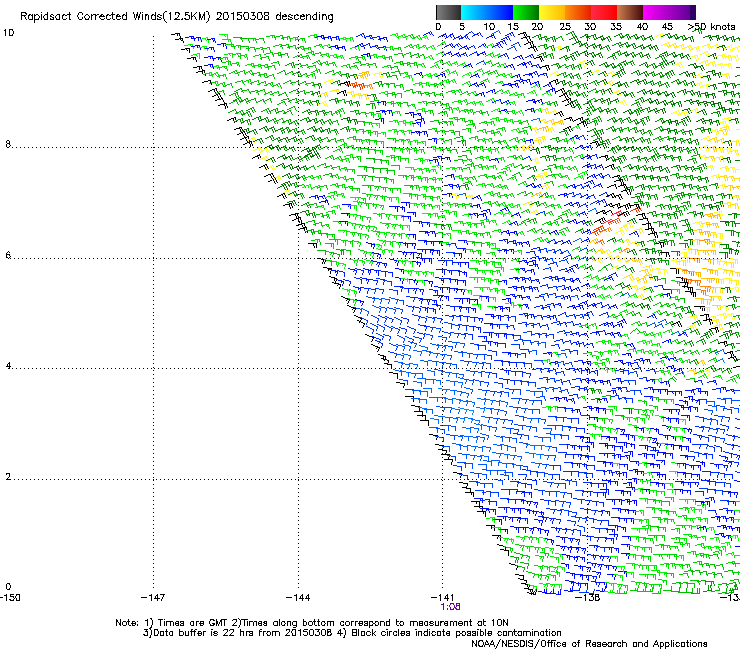Click the legend label '40'

642,27
